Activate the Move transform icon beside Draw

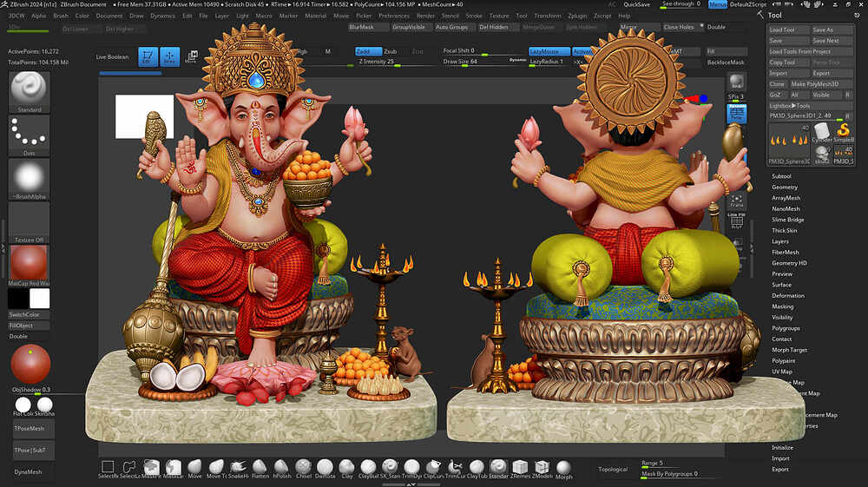pyautogui.click(x=191, y=56)
